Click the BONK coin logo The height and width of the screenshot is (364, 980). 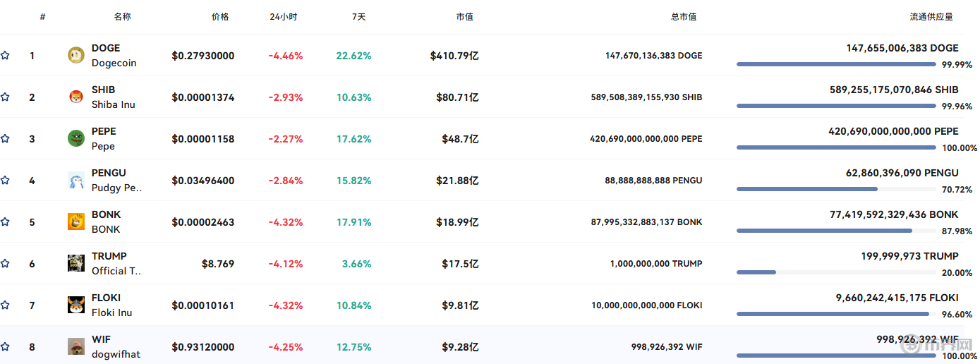[x=75, y=222]
